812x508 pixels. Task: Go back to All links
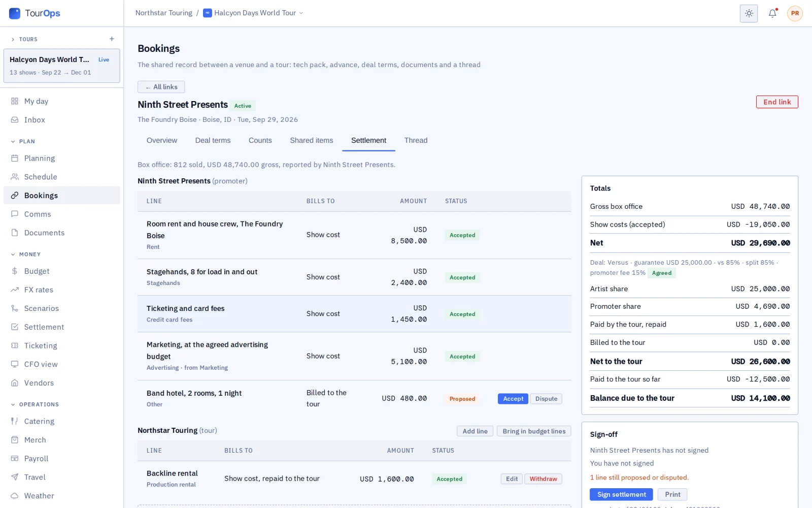tap(161, 87)
